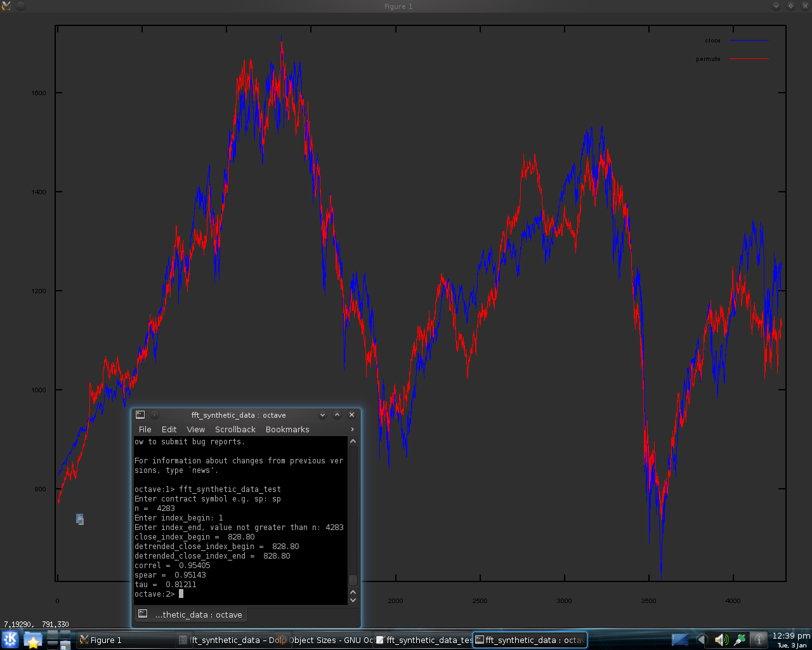The width and height of the screenshot is (812, 650).
Task: Click the 'correl = 0.95405' terminal output line
Action: coord(172,566)
